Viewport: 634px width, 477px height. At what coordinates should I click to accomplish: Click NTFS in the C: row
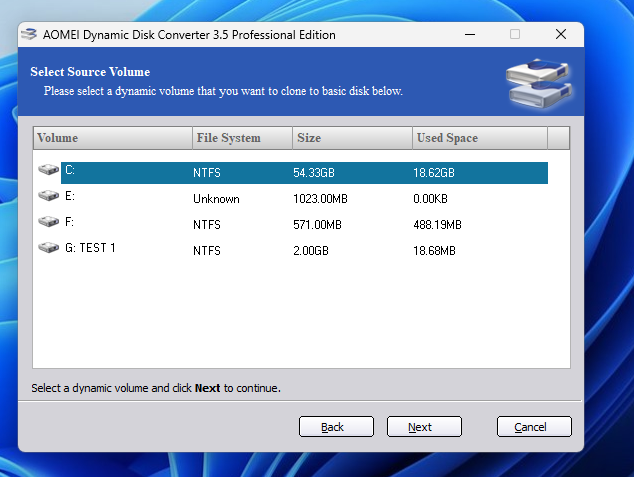(x=207, y=173)
